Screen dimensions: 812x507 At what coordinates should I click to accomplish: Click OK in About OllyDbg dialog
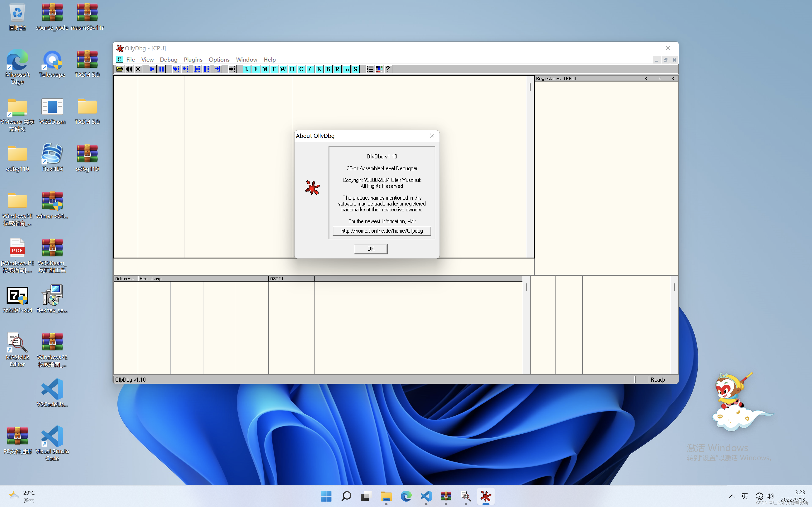[x=370, y=249]
